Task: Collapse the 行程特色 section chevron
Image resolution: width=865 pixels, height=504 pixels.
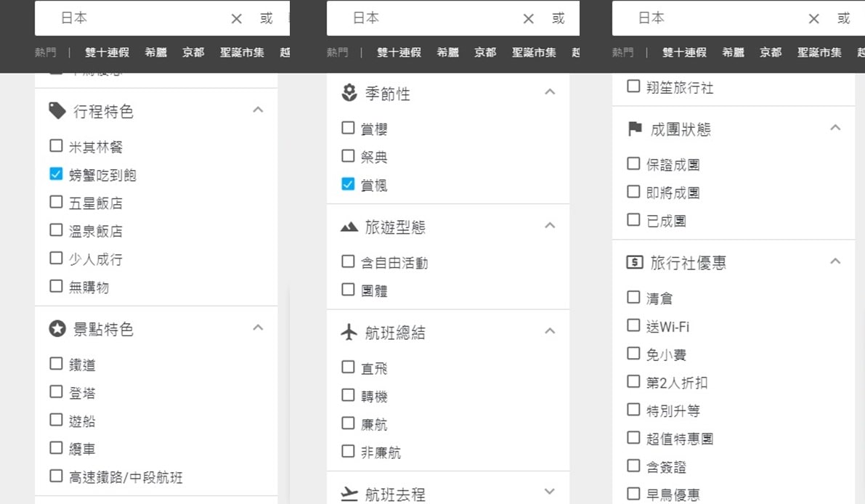Action: [258, 110]
